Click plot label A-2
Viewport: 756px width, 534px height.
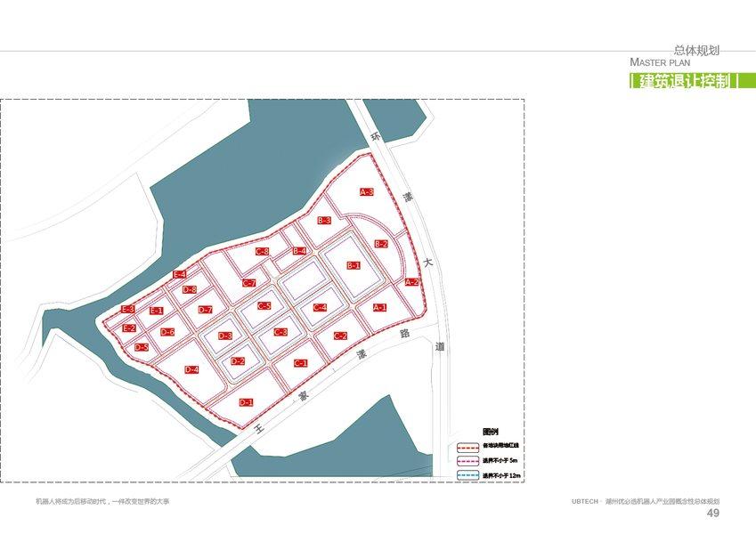411,282
